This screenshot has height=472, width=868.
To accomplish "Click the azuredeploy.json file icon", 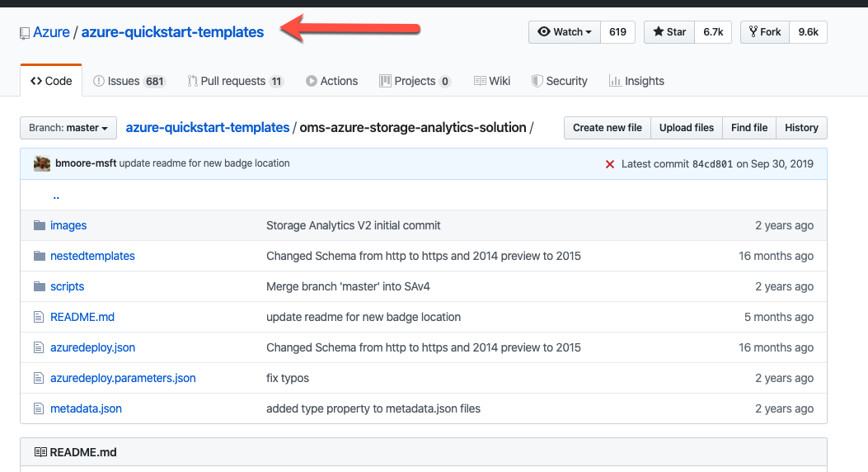I will tap(38, 347).
